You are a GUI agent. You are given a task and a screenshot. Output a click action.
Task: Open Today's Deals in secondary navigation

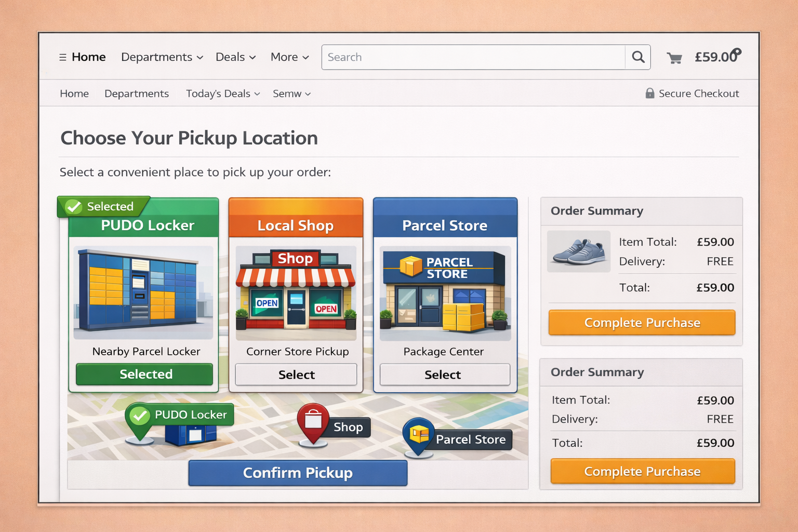(222, 94)
